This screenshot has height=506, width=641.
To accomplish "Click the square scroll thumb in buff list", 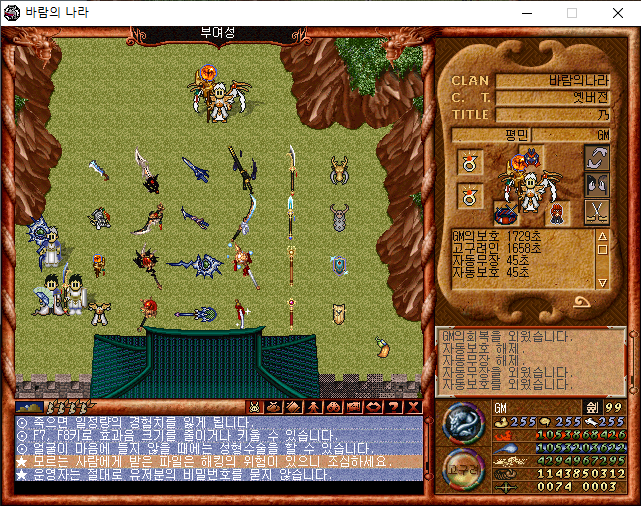I will tap(602, 249).
